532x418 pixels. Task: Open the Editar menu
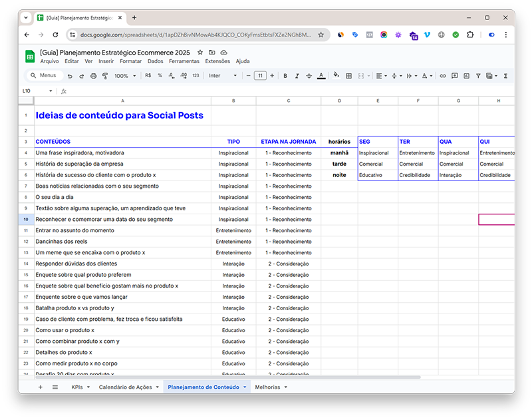point(72,61)
